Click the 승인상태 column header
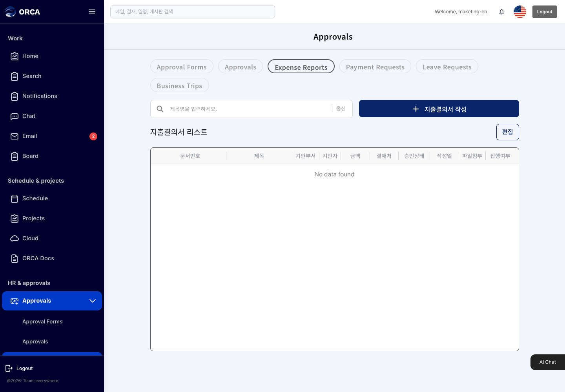 414,156
